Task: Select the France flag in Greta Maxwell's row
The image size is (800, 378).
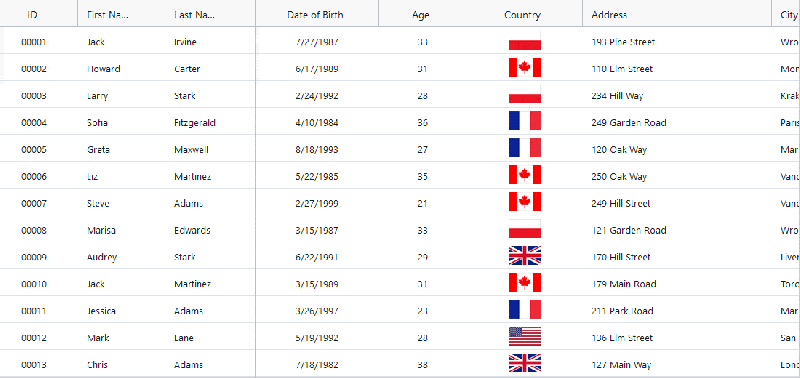Action: (x=524, y=148)
